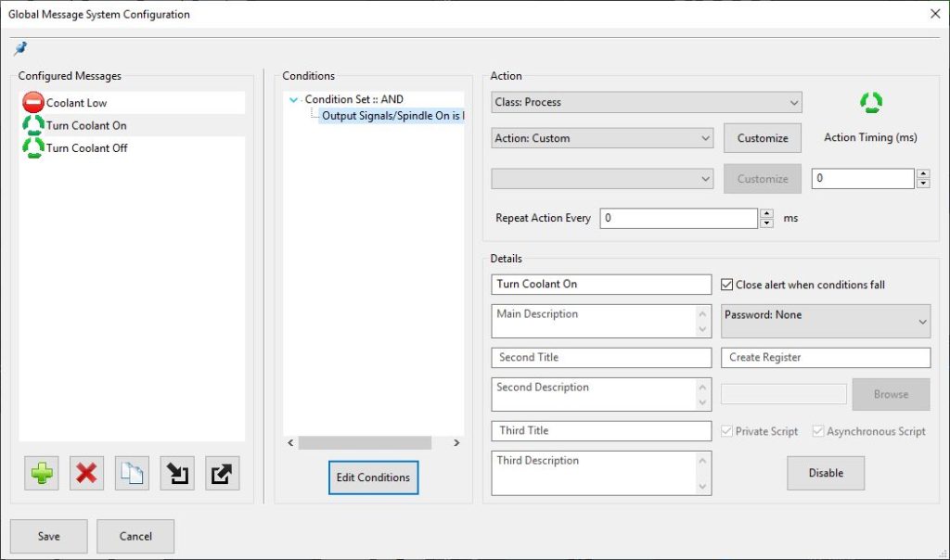Click the Repeat Action Every input field
The height and width of the screenshot is (560, 950).
click(x=679, y=219)
